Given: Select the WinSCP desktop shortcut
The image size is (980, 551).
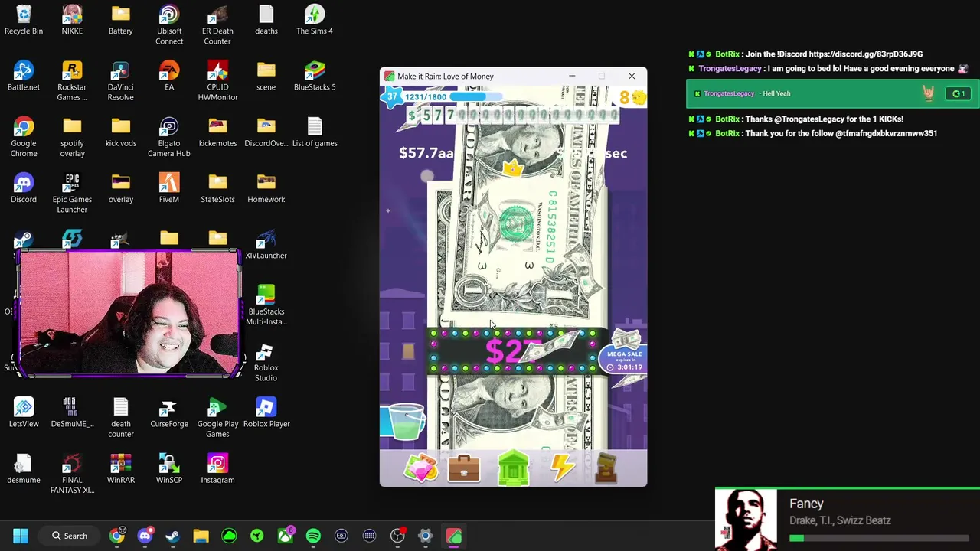Looking at the screenshot, I should click(x=169, y=468).
